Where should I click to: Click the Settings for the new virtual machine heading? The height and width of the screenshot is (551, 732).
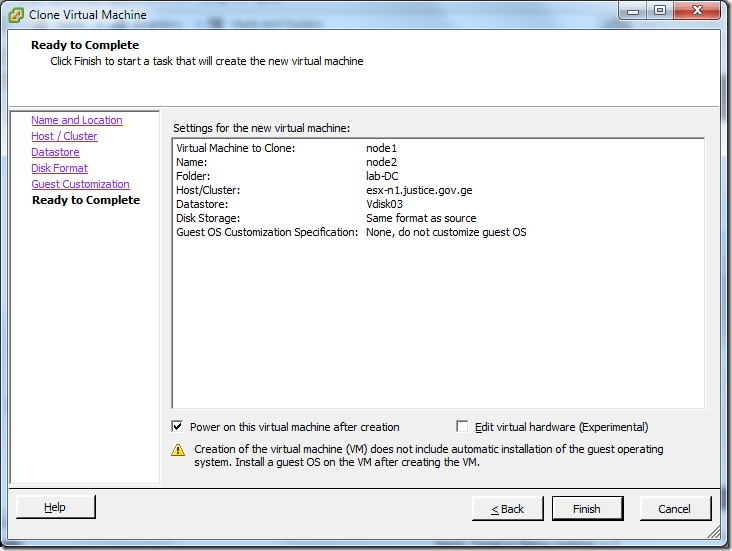(x=261, y=128)
